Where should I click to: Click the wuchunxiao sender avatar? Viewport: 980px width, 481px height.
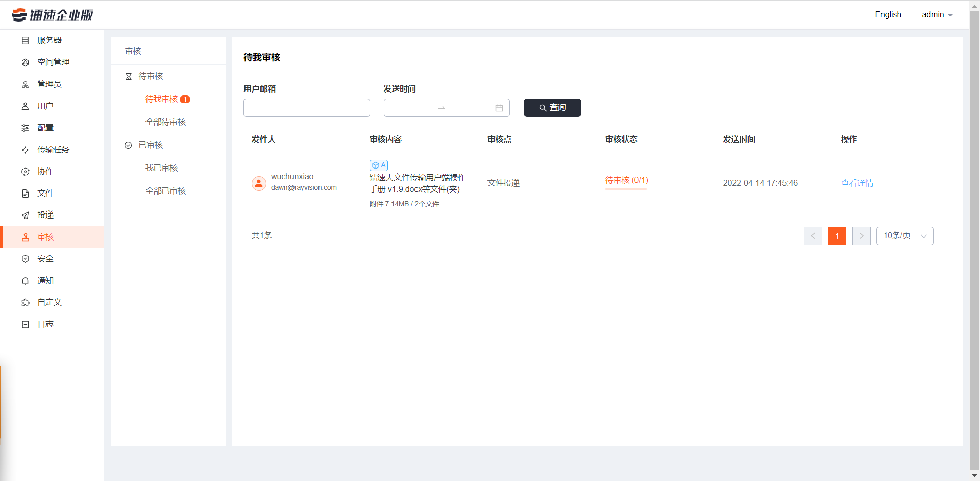pos(259,183)
